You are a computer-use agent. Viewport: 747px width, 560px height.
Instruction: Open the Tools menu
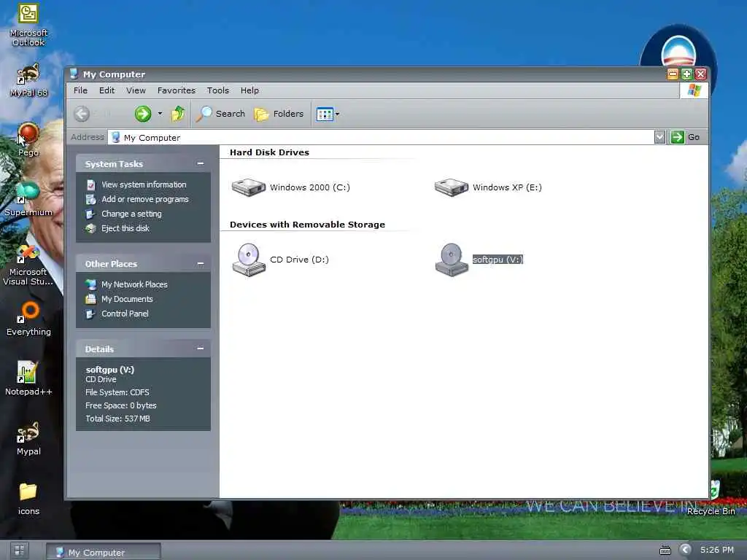[217, 90]
